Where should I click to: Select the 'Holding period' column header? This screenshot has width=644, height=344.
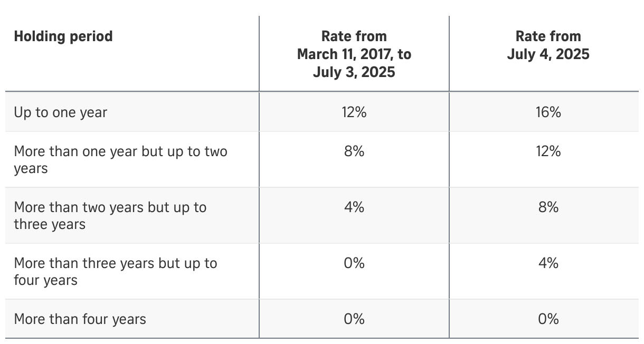pos(63,36)
